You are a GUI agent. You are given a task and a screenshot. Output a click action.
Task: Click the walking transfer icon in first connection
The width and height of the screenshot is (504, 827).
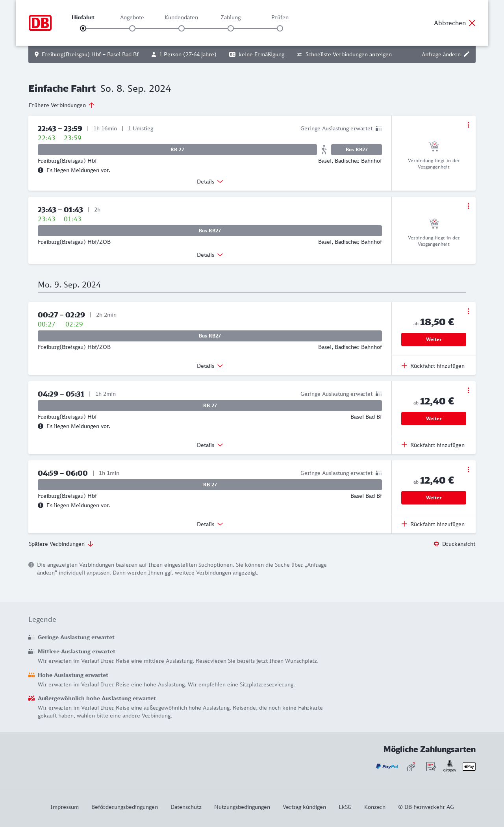tap(324, 150)
